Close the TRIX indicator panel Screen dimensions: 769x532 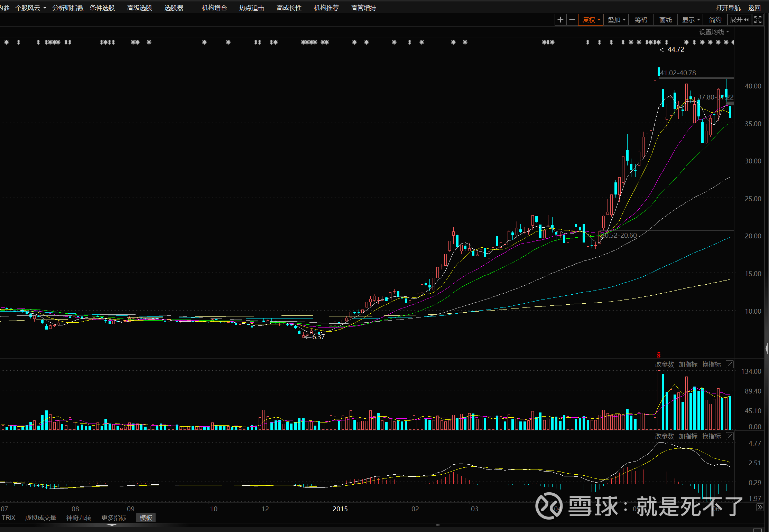point(730,436)
